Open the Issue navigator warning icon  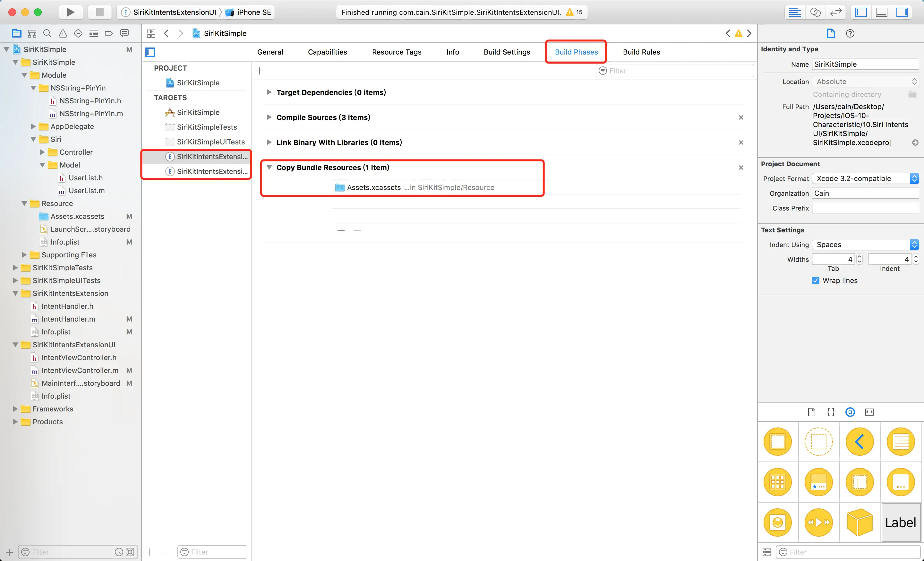63,33
